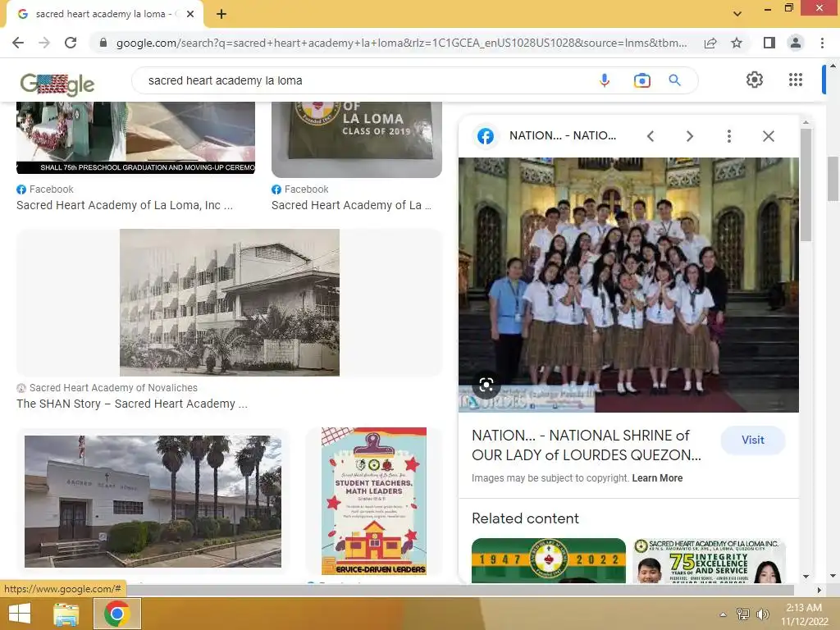Screen dimensions: 840x630
Task: Open the Google apps grid
Action: (796, 80)
